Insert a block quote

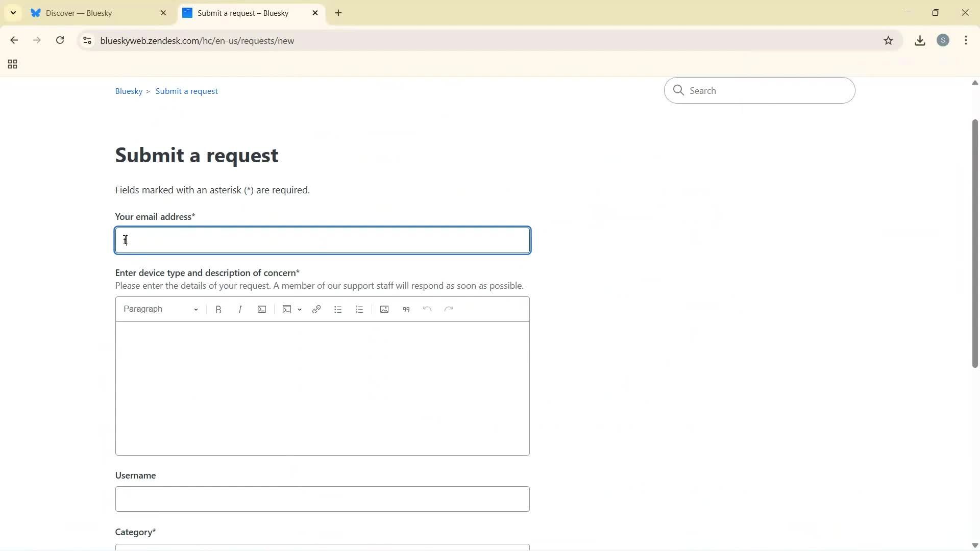click(406, 309)
